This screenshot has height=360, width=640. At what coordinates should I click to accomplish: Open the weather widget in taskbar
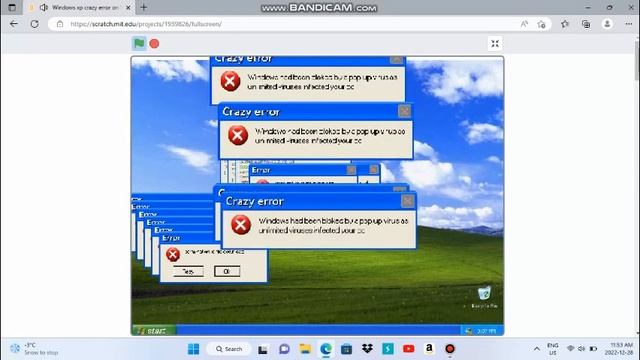[x=34, y=349]
